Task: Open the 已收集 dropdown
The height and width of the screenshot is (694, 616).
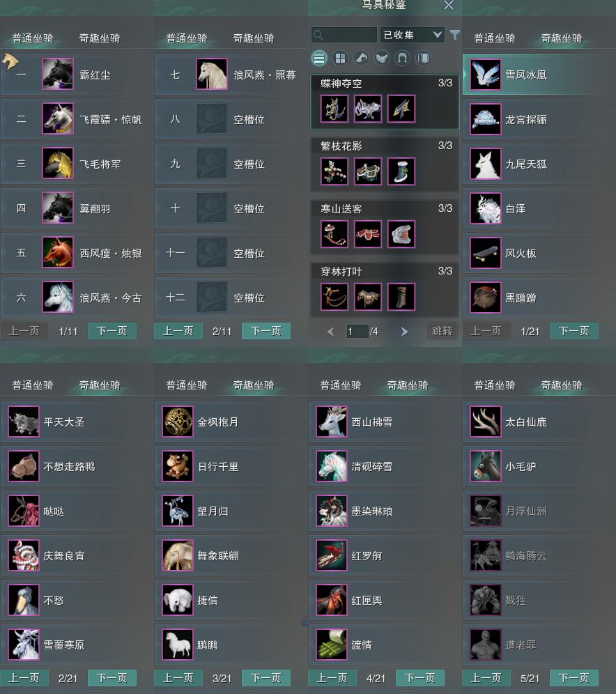Action: pyautogui.click(x=412, y=35)
